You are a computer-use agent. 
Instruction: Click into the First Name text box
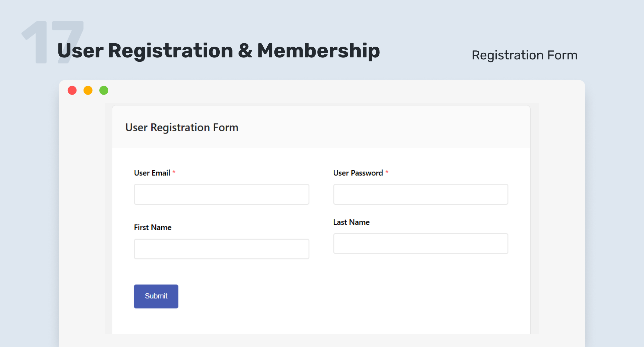coord(221,249)
